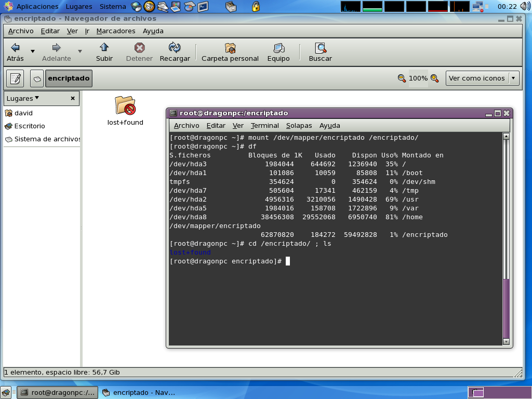The image size is (532, 399).
Task: Zoom out with the magnifier minus icon
Action: (402, 78)
